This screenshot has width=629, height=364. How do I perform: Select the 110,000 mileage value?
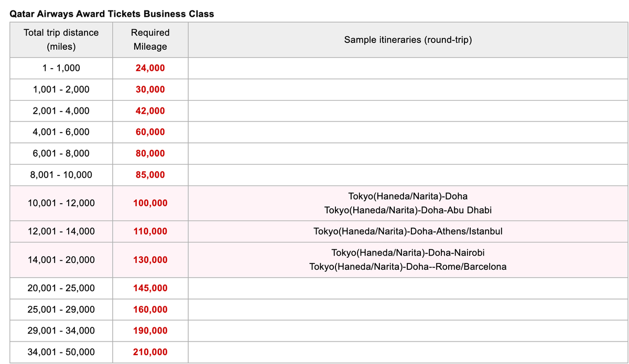(x=150, y=231)
